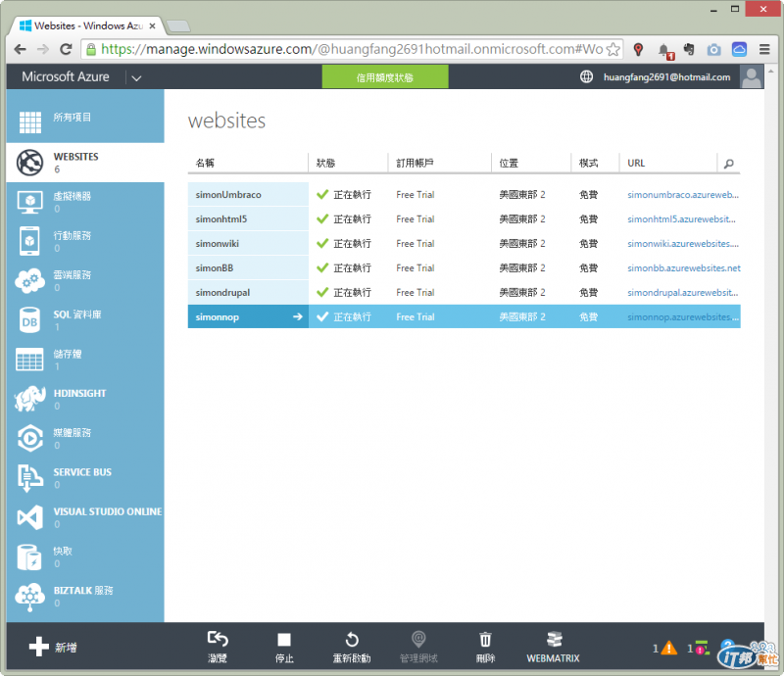Screen dimensions: 784x676
Task: Click the user avatar icon
Action: click(752, 77)
